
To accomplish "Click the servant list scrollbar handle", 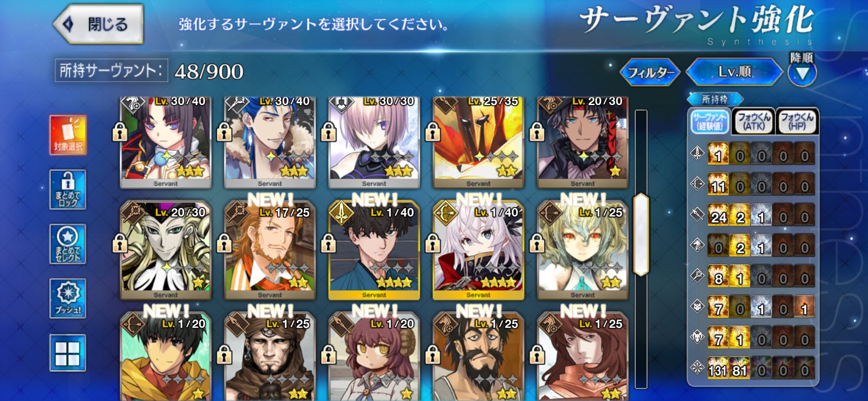I will [x=641, y=235].
